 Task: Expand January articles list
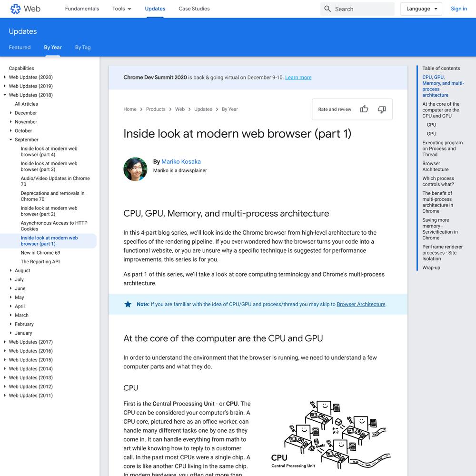pos(11,333)
